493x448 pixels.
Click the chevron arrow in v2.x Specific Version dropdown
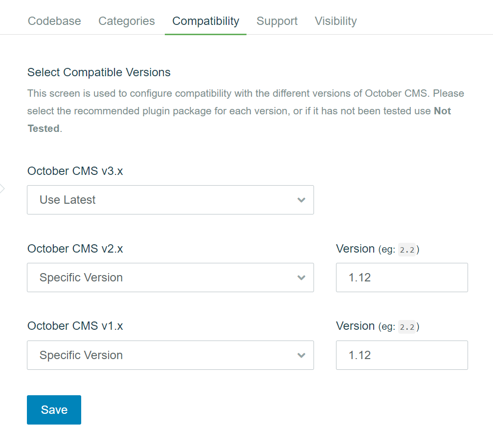(x=302, y=277)
